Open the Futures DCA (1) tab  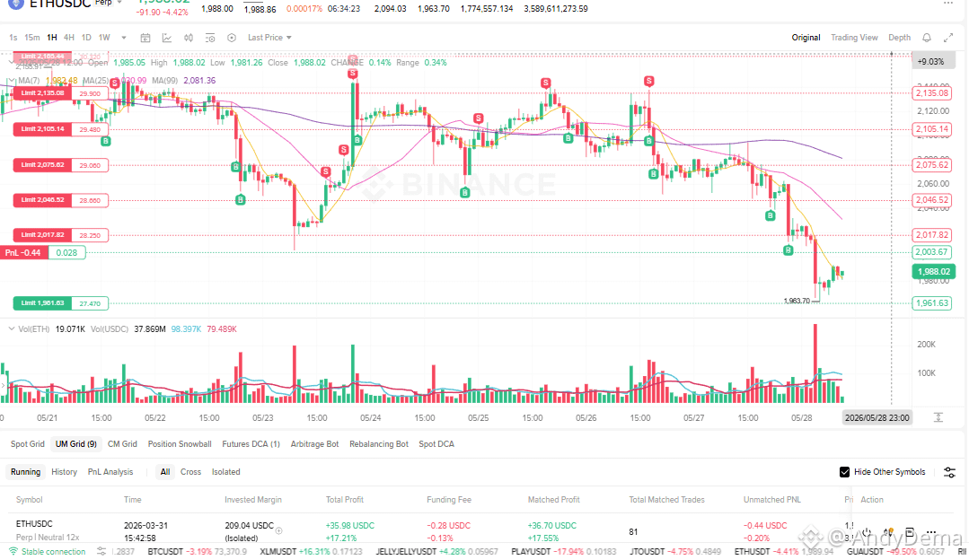[251, 444]
